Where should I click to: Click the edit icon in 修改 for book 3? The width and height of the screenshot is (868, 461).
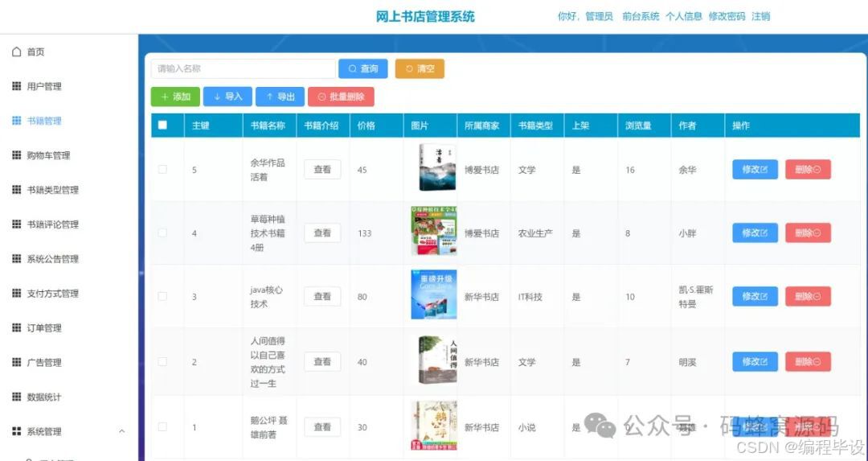pyautogui.click(x=764, y=296)
